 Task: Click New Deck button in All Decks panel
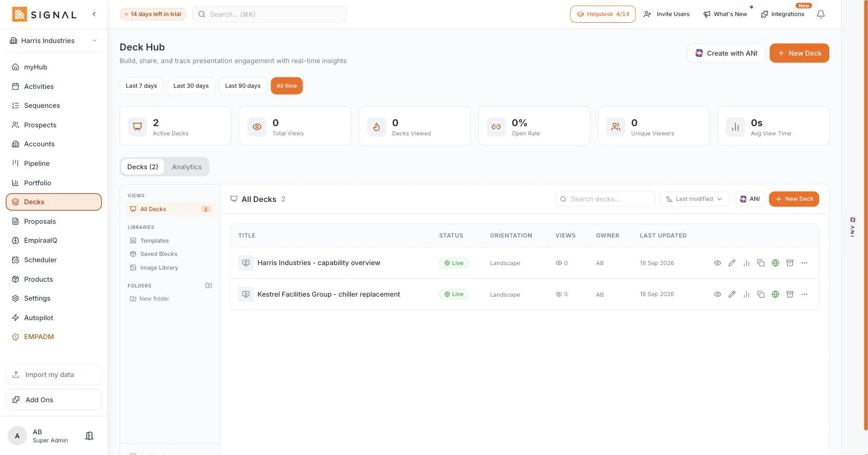794,199
